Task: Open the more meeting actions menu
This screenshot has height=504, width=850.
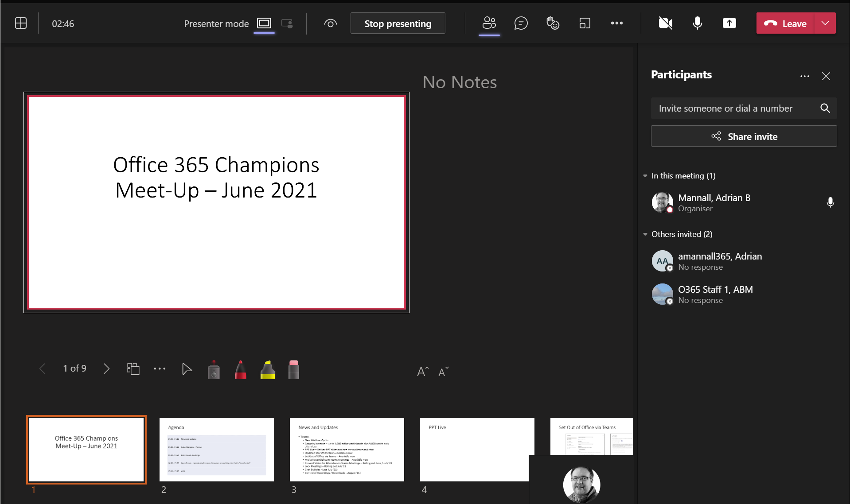Action: pos(617,23)
